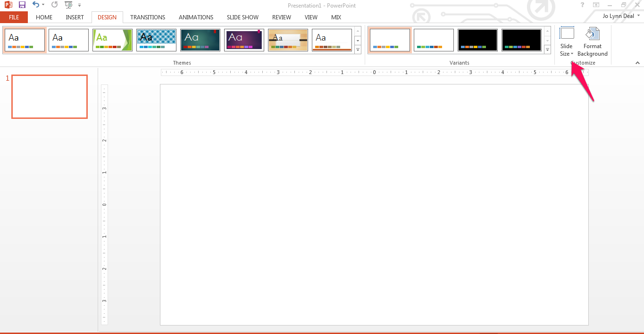Expand the Themes gallery with More arrow
The width and height of the screenshot is (644, 334).
tap(358, 50)
